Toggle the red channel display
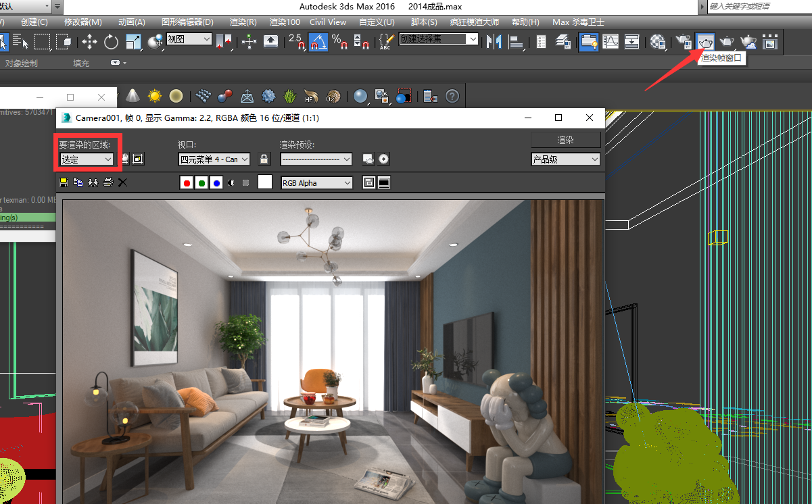 tap(187, 183)
